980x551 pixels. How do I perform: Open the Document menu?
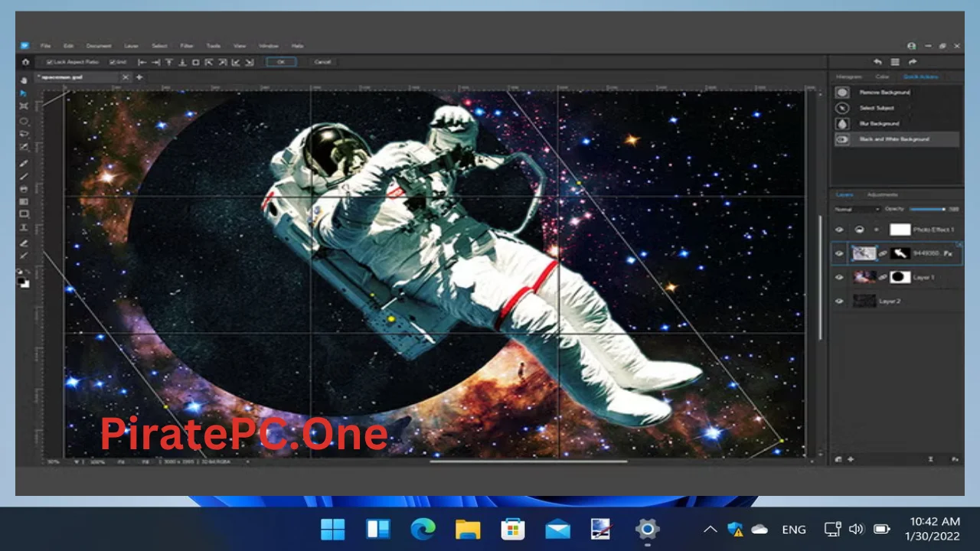point(99,46)
